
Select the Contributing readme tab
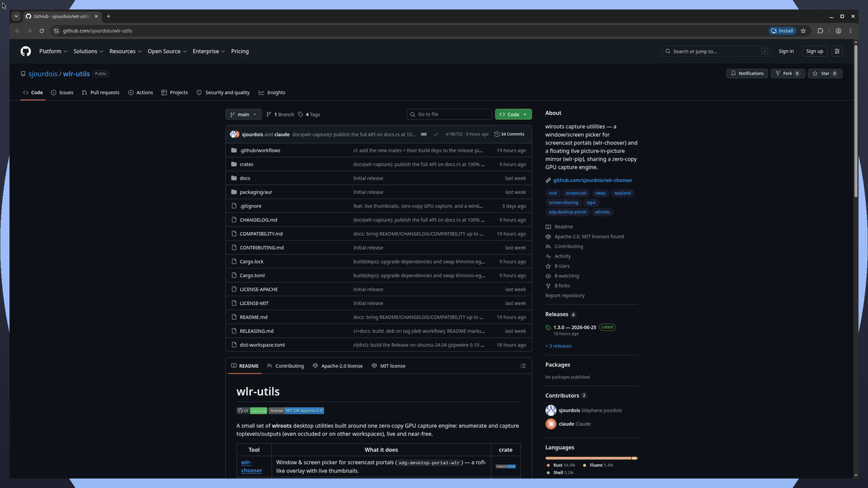(x=285, y=366)
